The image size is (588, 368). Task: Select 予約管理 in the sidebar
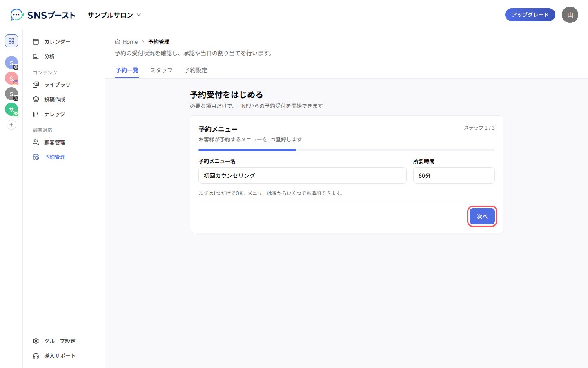pos(64,157)
